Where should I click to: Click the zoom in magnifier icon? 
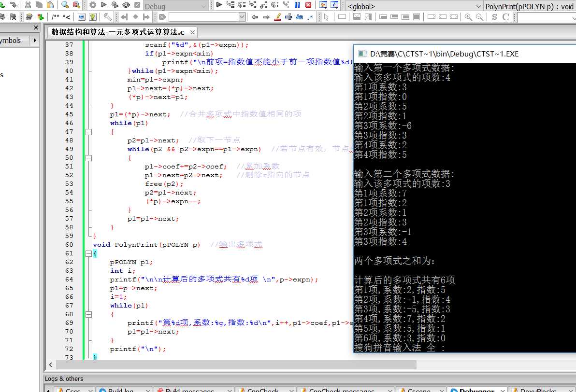[468, 16]
